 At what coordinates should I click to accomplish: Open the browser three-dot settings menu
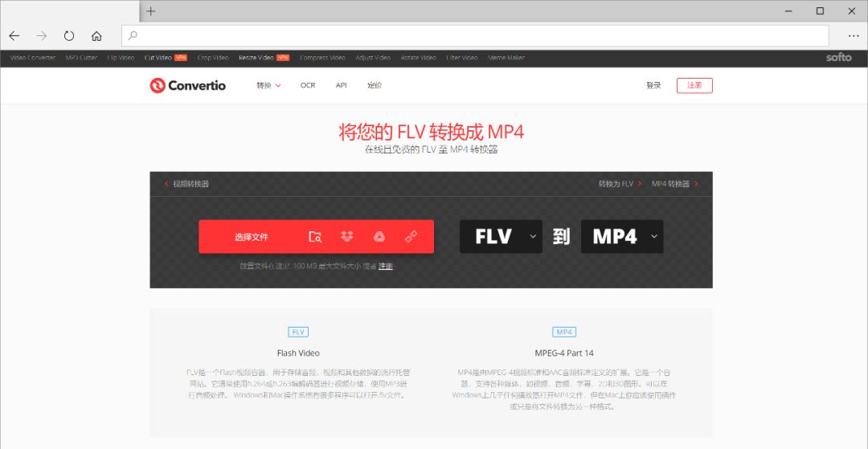coord(853,36)
